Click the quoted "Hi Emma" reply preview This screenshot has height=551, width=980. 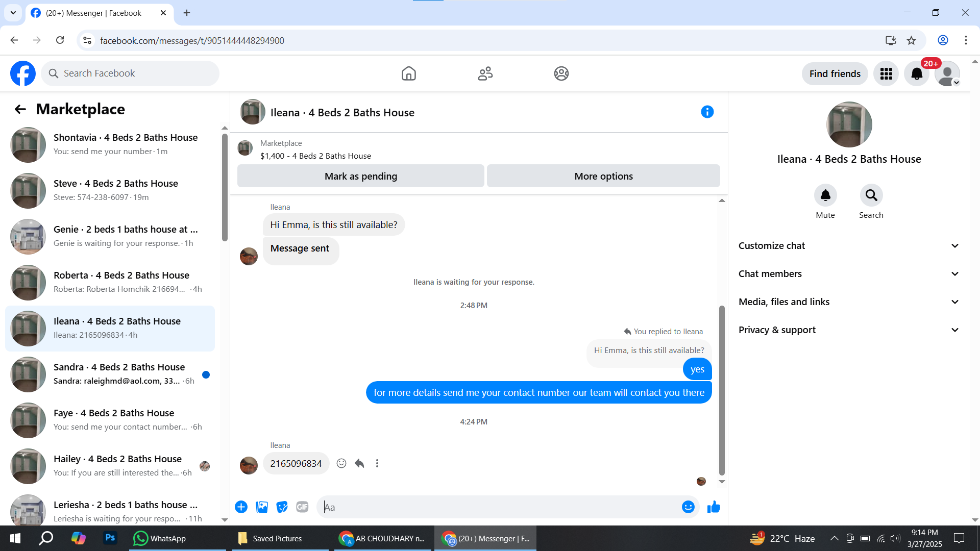(649, 350)
